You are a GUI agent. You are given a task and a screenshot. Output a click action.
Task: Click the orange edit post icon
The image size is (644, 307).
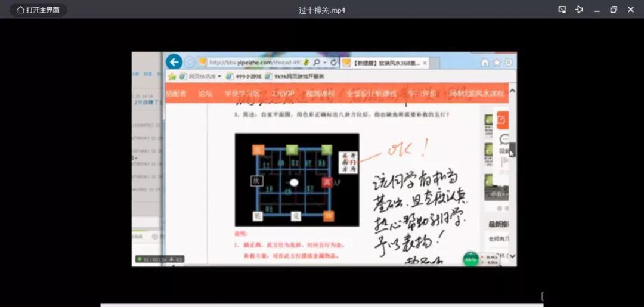[x=502, y=120]
